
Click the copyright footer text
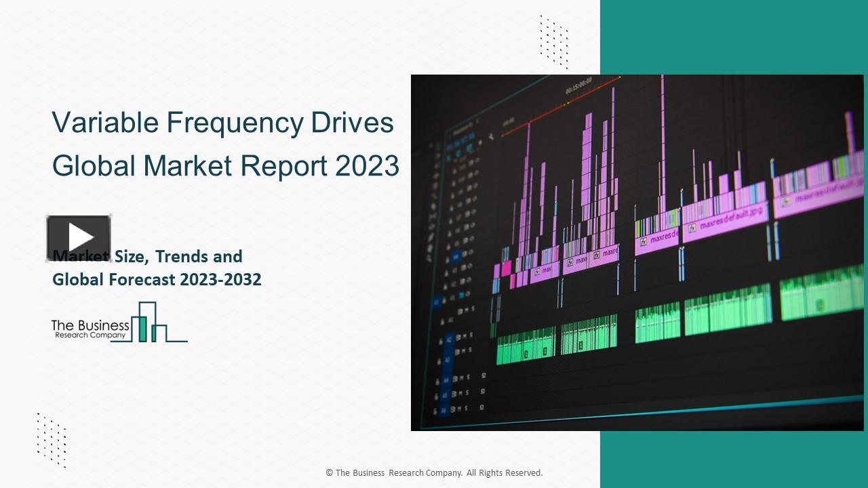[x=434, y=472]
